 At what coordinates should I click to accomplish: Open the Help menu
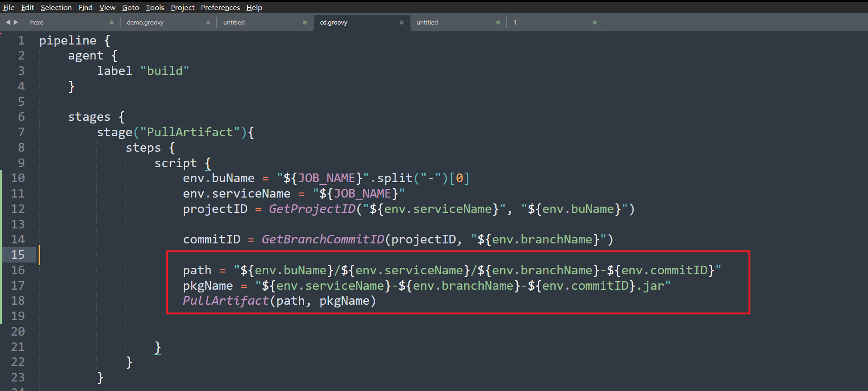point(254,7)
